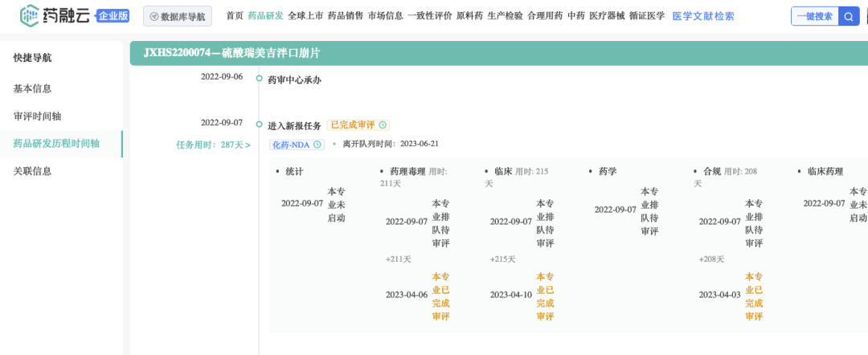Click clock icon in 化药-NDA tag
Viewport: 868px width, 355px height.
pos(317,145)
